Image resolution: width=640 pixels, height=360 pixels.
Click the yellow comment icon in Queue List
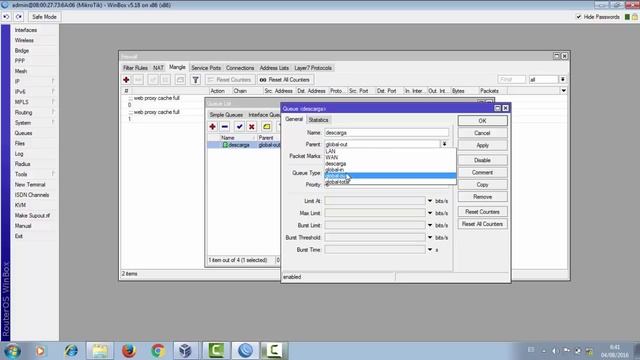pos(267,127)
